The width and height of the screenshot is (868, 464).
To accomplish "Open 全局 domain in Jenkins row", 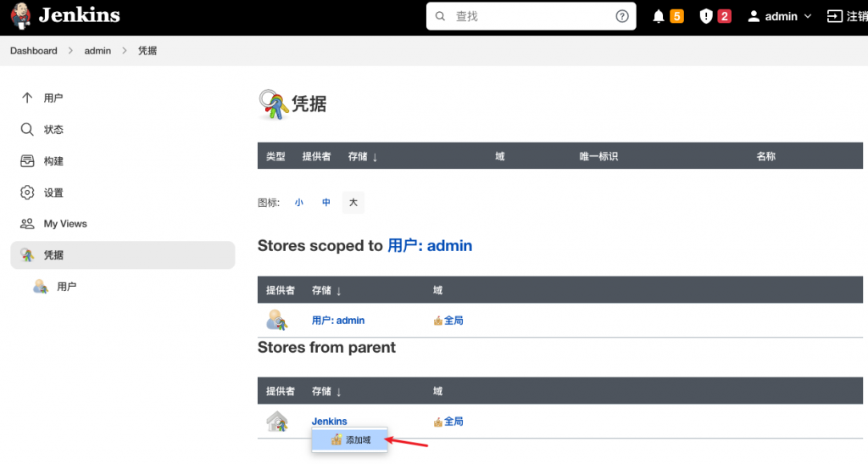I will coord(453,422).
